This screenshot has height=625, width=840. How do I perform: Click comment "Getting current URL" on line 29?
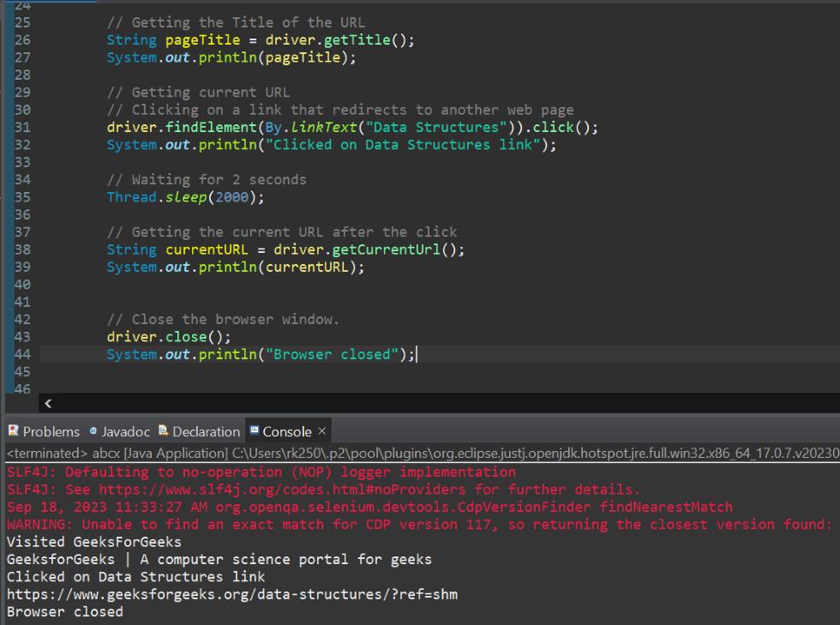point(198,93)
